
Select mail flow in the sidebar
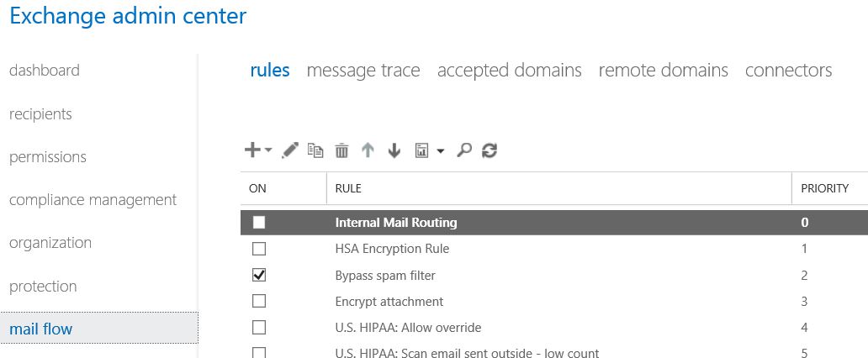99,328
